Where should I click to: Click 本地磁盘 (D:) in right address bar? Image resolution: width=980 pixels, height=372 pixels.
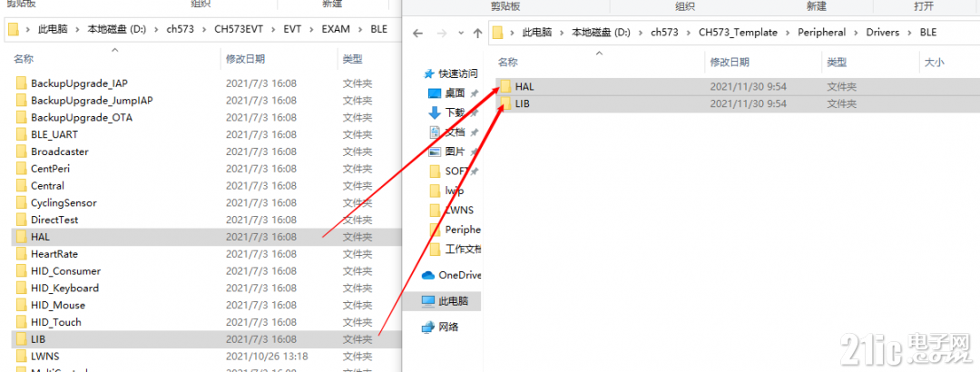pos(602,32)
